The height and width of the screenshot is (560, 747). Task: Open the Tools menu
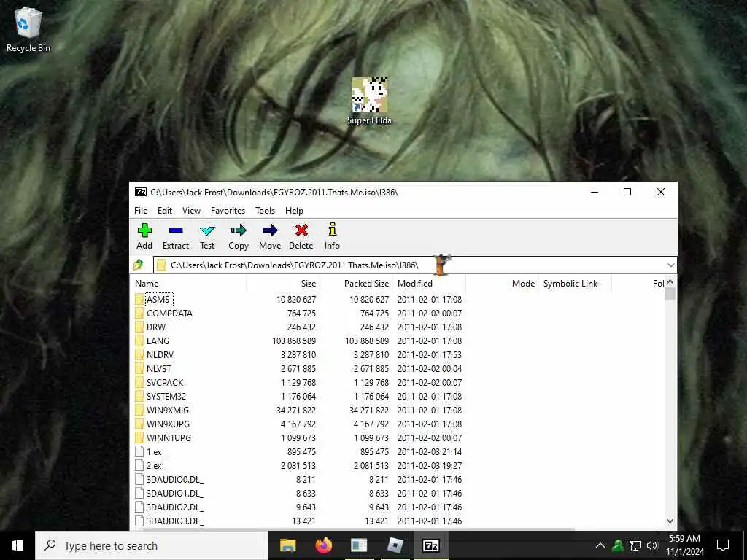[x=265, y=211]
